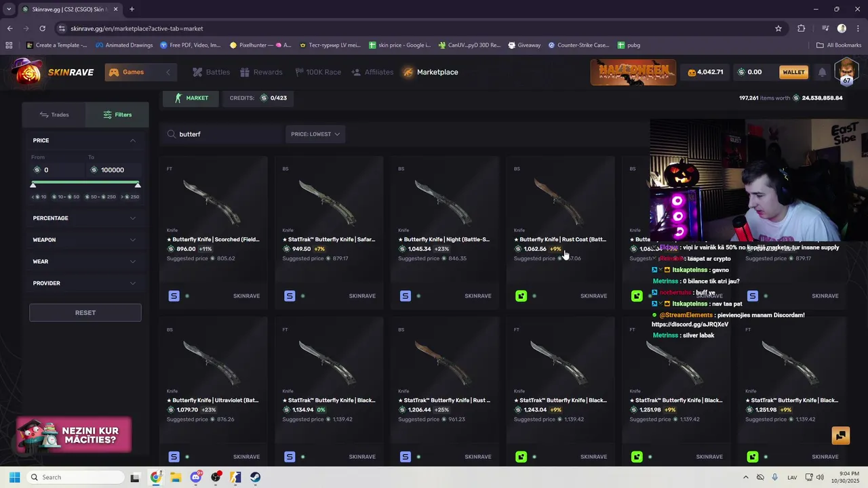The height and width of the screenshot is (488, 868).
Task: Open the All Bookmarks folder
Action: 839,45
